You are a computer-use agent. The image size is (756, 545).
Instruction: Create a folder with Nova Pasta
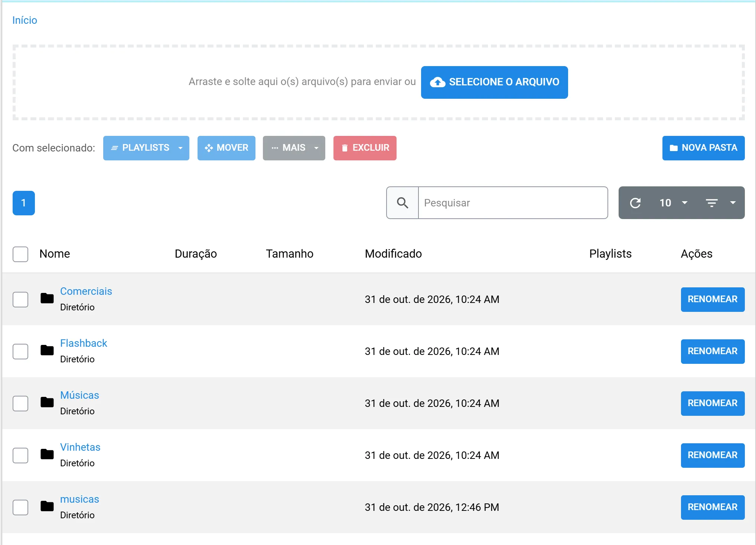tap(704, 148)
